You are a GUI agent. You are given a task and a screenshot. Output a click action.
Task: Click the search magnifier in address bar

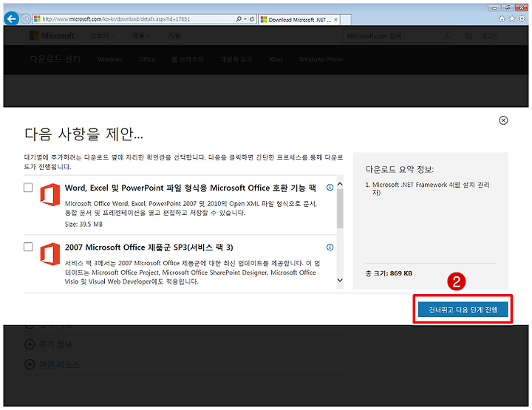pos(239,19)
